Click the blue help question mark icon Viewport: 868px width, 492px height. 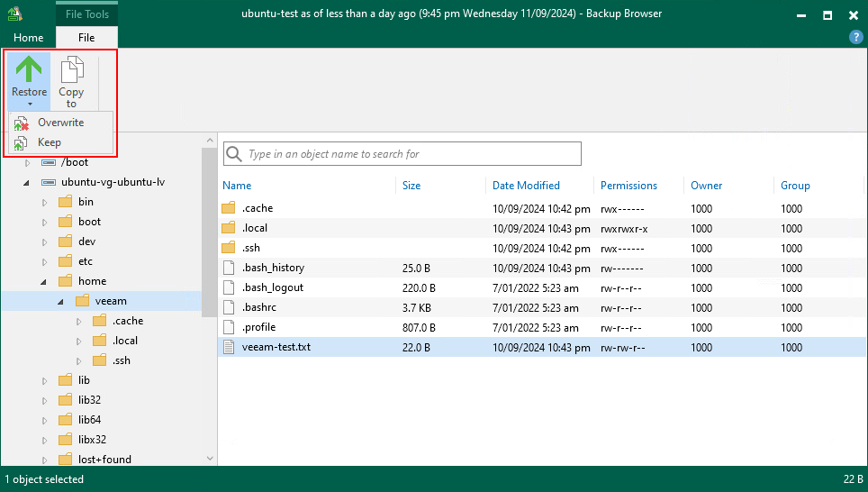click(x=856, y=37)
